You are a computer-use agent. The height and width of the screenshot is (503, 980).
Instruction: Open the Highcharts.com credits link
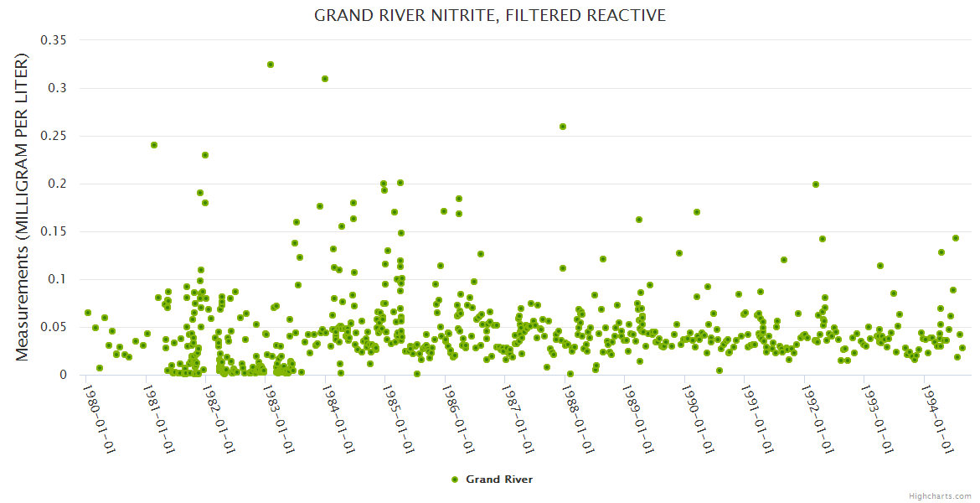click(x=940, y=495)
